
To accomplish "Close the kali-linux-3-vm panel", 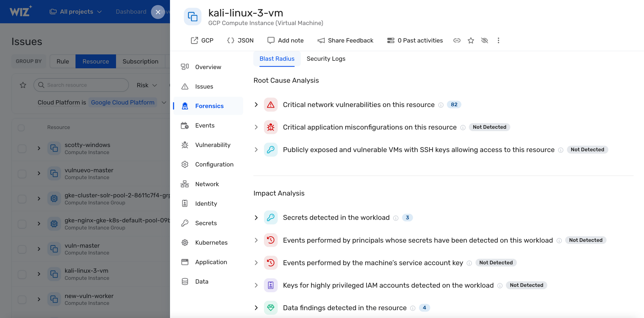I will click(x=158, y=12).
